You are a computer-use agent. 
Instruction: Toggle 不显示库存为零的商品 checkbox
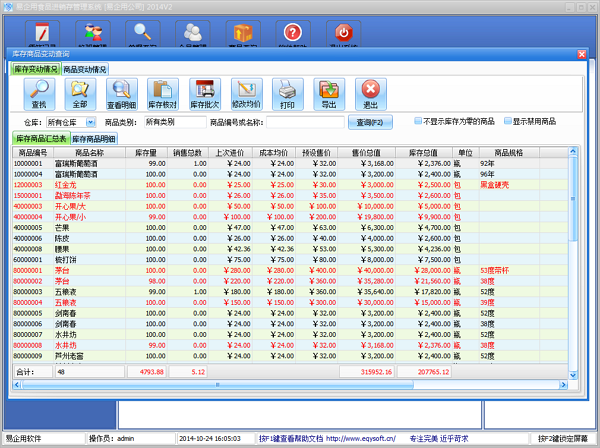click(418, 121)
